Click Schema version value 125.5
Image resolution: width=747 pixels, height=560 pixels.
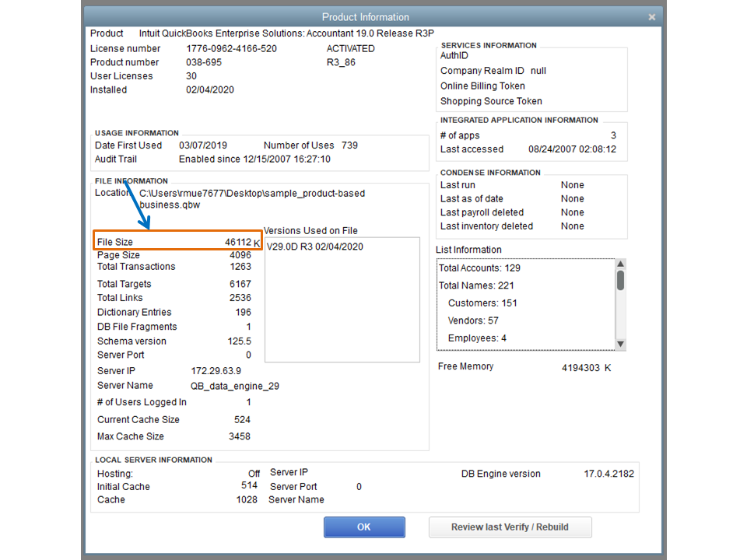[x=239, y=341]
